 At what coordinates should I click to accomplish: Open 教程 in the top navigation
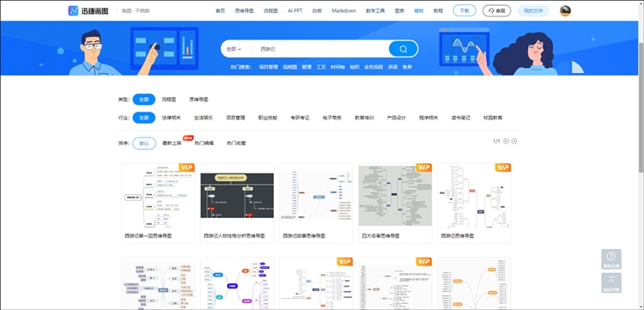(439, 10)
